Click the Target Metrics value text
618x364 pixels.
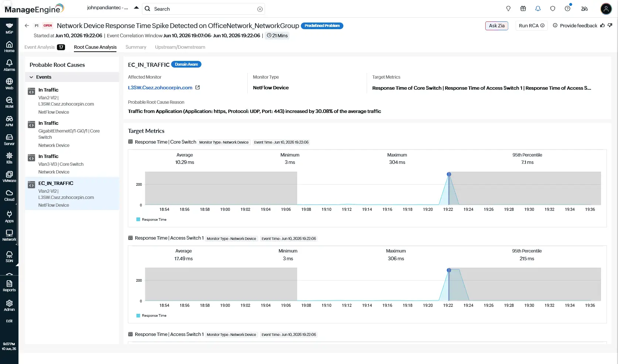(482, 88)
